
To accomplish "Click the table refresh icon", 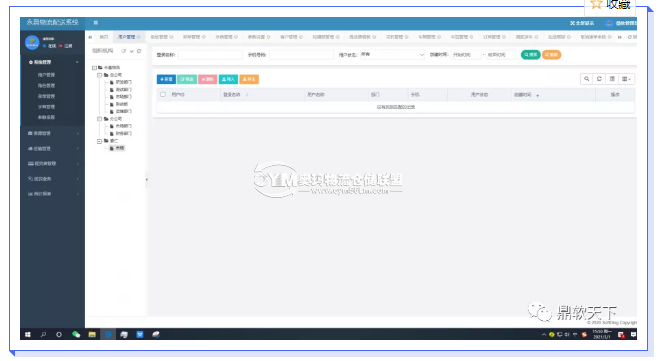I will pos(599,79).
